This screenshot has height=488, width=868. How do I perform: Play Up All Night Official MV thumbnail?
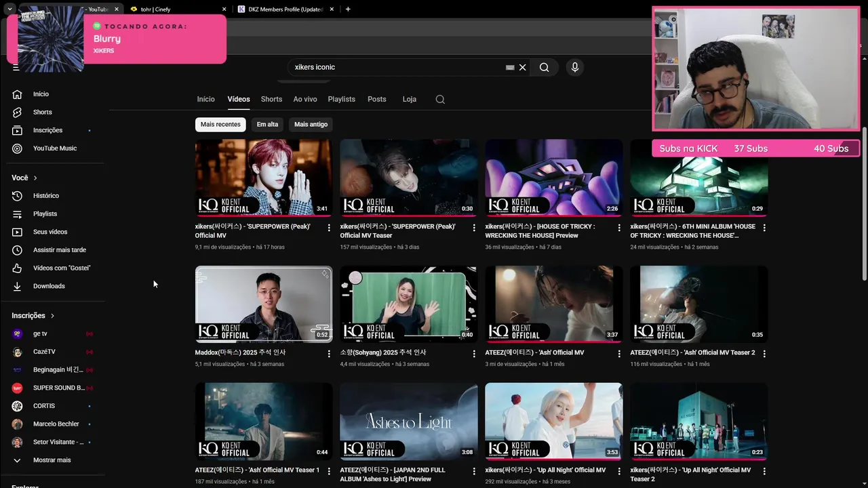click(554, 422)
